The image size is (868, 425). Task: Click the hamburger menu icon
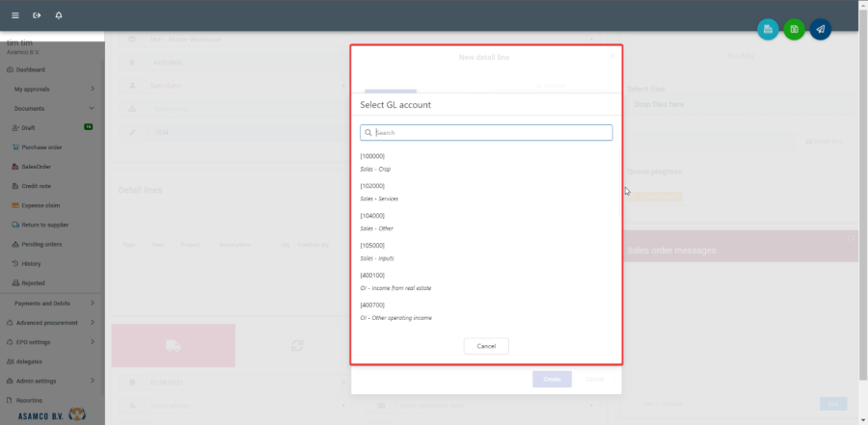pos(14,15)
